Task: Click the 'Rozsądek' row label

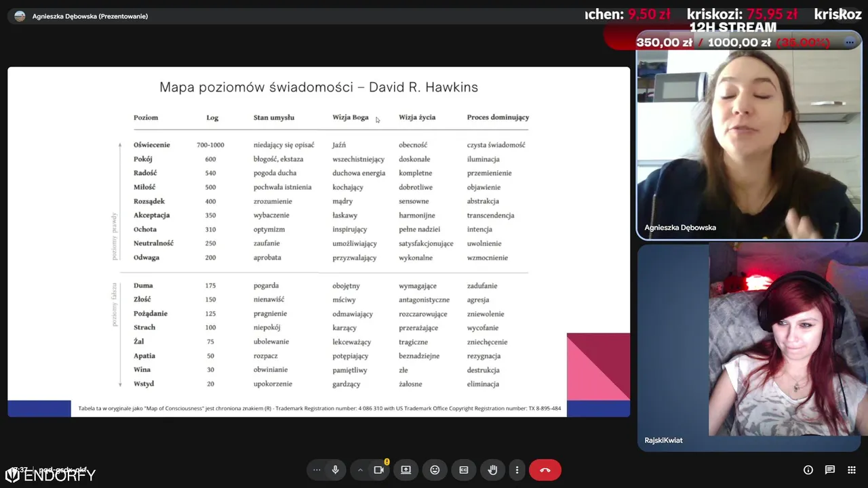Action: [x=149, y=201]
